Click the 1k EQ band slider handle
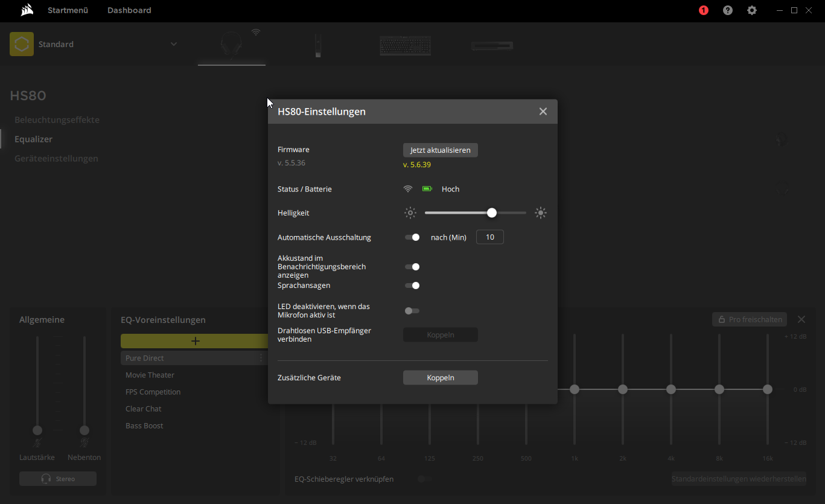Screen dimensions: 825x504 pos(575,389)
